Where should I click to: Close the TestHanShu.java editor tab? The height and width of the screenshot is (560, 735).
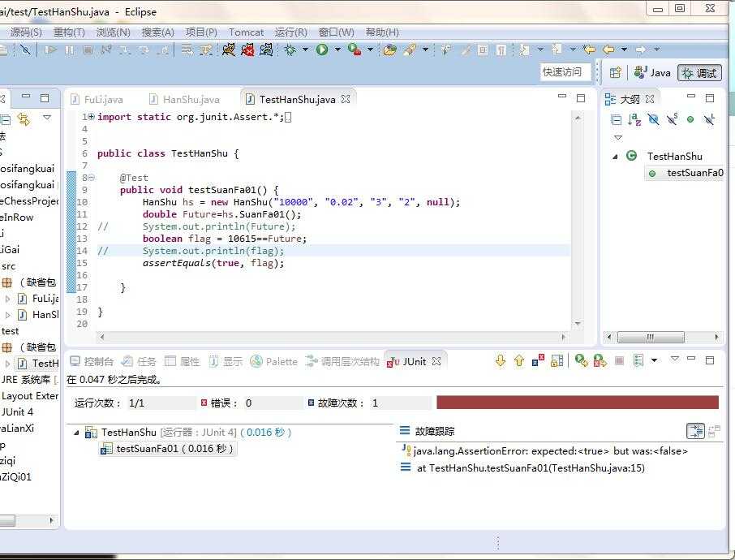[x=346, y=99]
